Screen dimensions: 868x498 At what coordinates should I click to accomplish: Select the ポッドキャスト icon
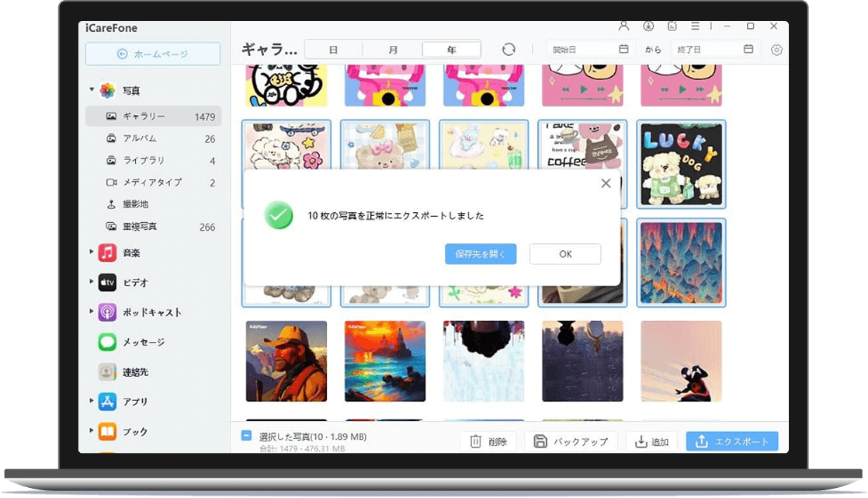coord(108,312)
